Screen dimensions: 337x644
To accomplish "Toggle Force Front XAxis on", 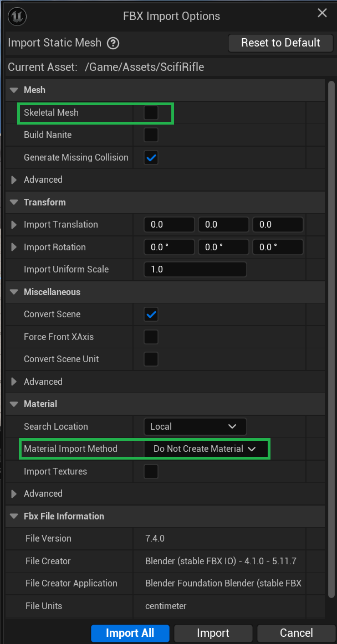I will pyautogui.click(x=151, y=337).
